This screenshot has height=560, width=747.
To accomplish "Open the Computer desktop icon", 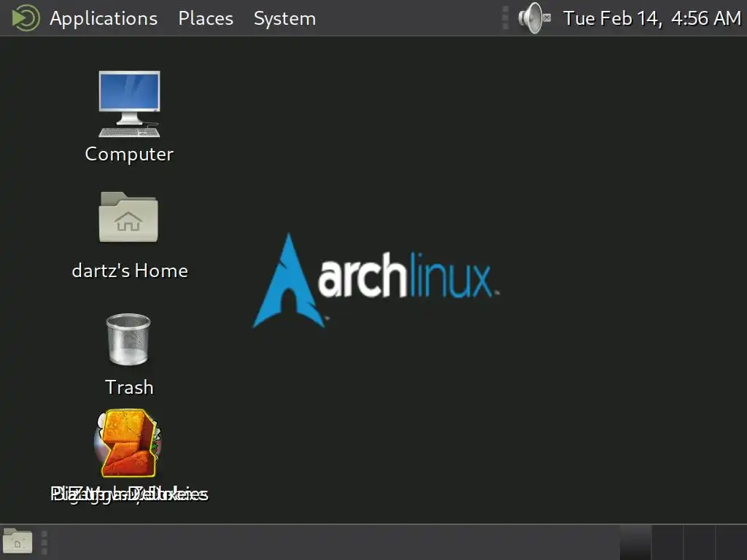I will pyautogui.click(x=129, y=104).
